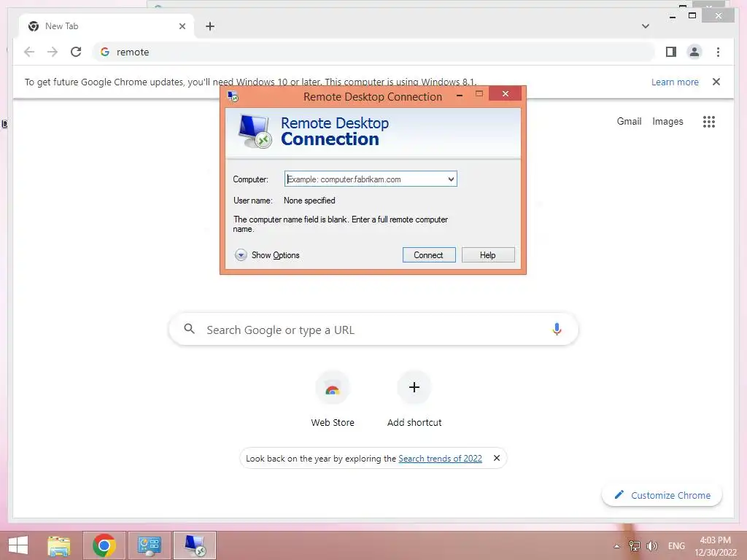This screenshot has width=747, height=560.
Task: Start voice search microphone
Action: (557, 329)
